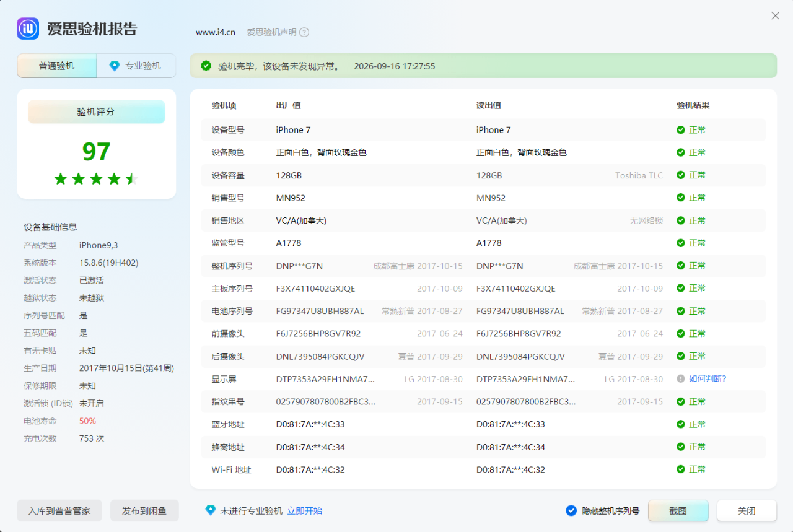
Task: Open the 立即开始 link
Action: [304, 511]
